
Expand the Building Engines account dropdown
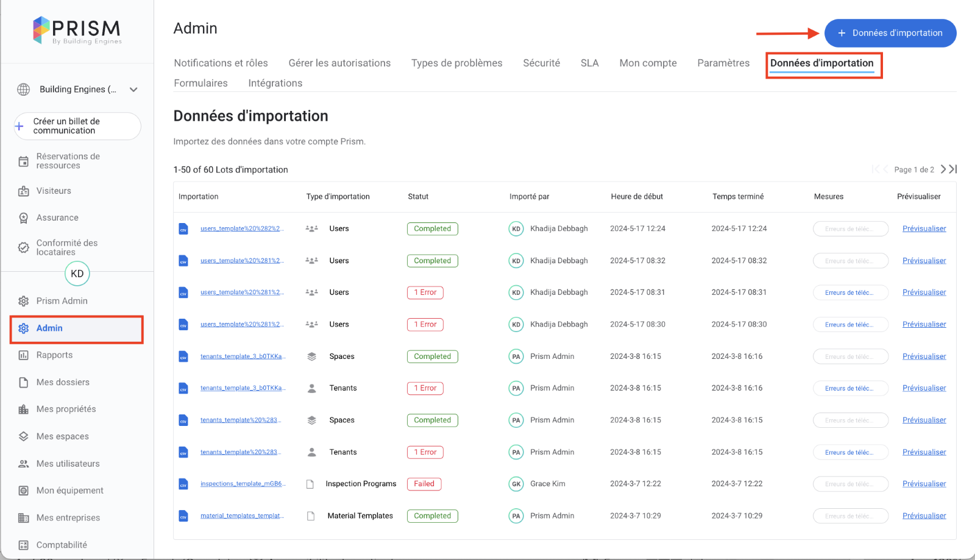coord(133,90)
